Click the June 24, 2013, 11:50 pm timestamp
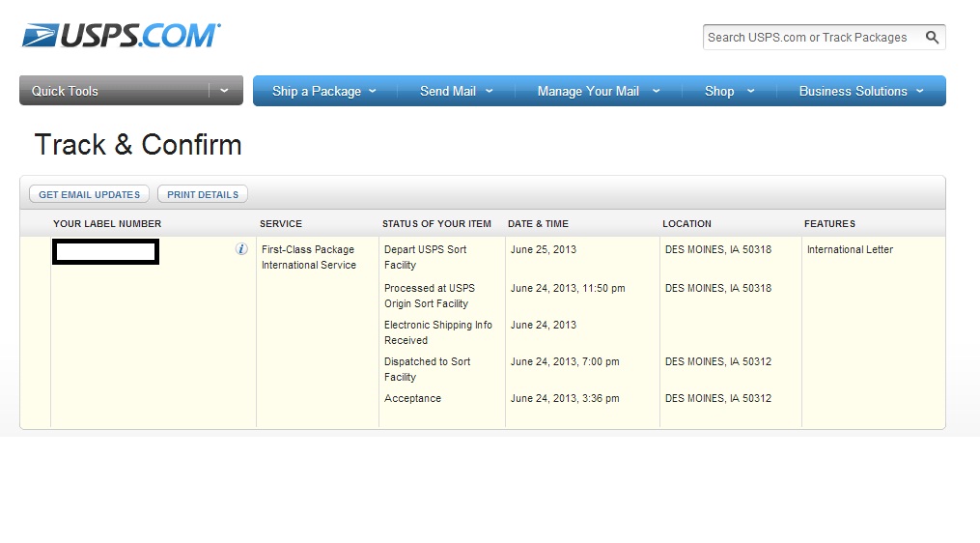Image resolution: width=980 pixels, height=543 pixels. pos(568,288)
